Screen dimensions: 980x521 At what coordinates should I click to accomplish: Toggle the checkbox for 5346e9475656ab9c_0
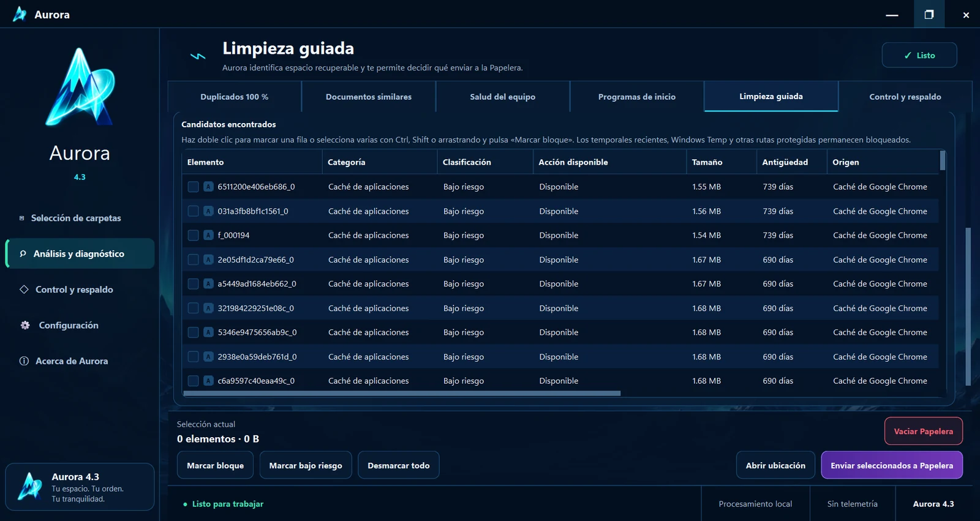[x=193, y=332]
